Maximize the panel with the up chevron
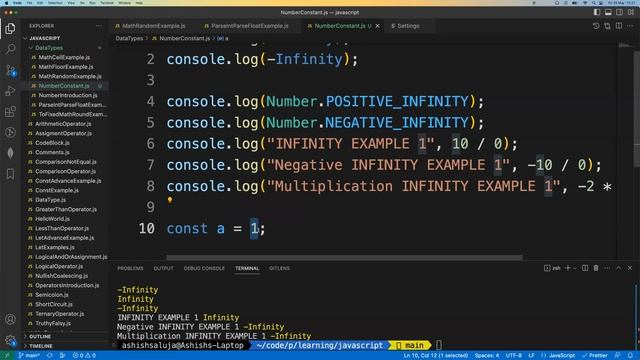 tap(618, 268)
